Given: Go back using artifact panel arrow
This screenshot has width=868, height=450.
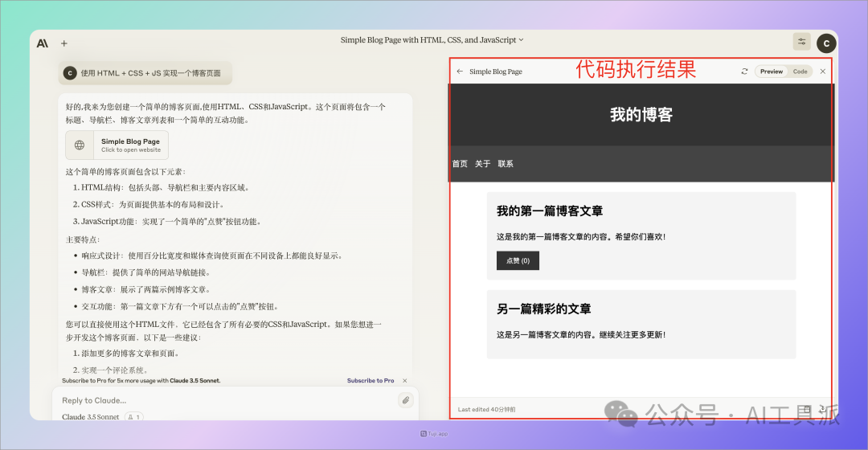Looking at the screenshot, I should point(460,72).
